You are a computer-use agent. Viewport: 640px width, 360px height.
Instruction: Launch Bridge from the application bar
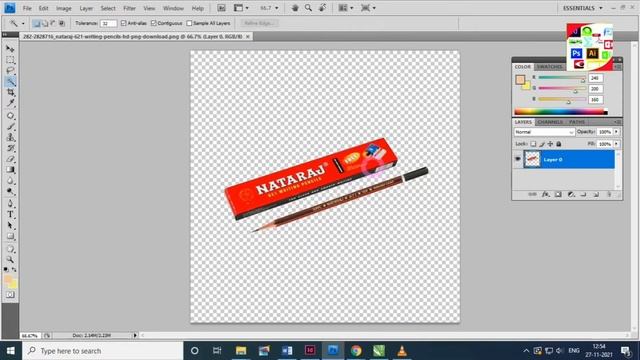(221, 8)
